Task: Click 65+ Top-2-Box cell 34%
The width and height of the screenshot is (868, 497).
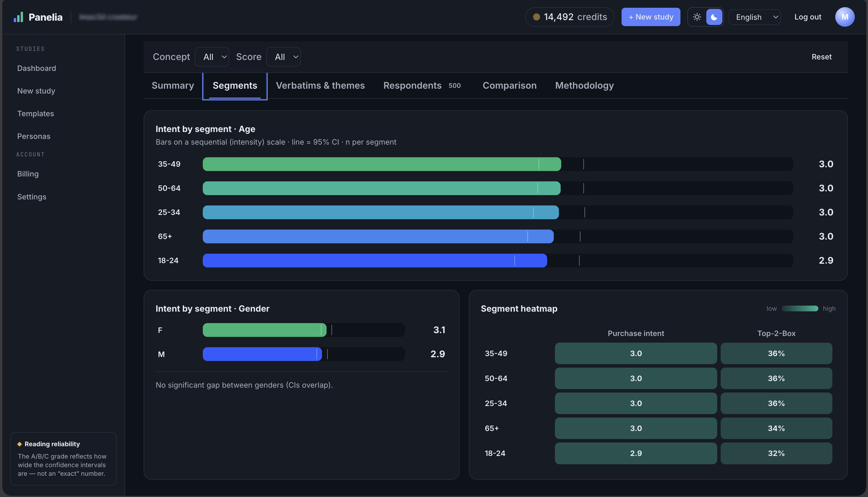Action: (x=776, y=428)
